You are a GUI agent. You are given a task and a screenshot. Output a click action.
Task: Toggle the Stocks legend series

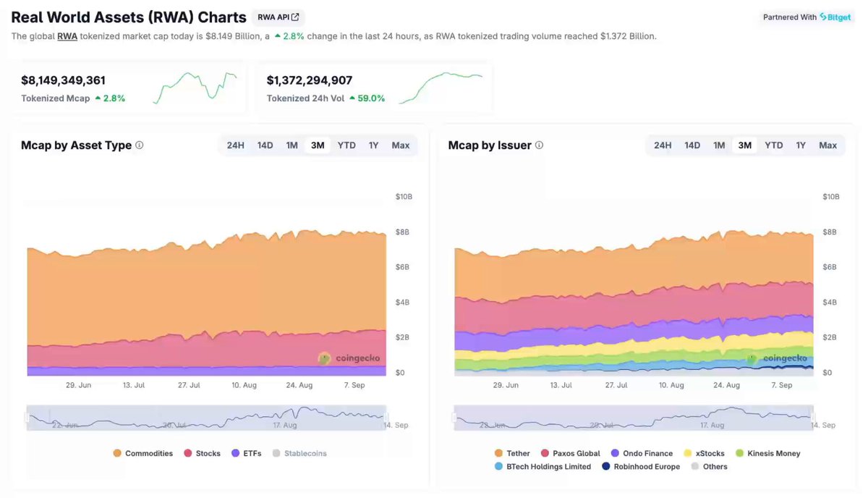coord(203,454)
